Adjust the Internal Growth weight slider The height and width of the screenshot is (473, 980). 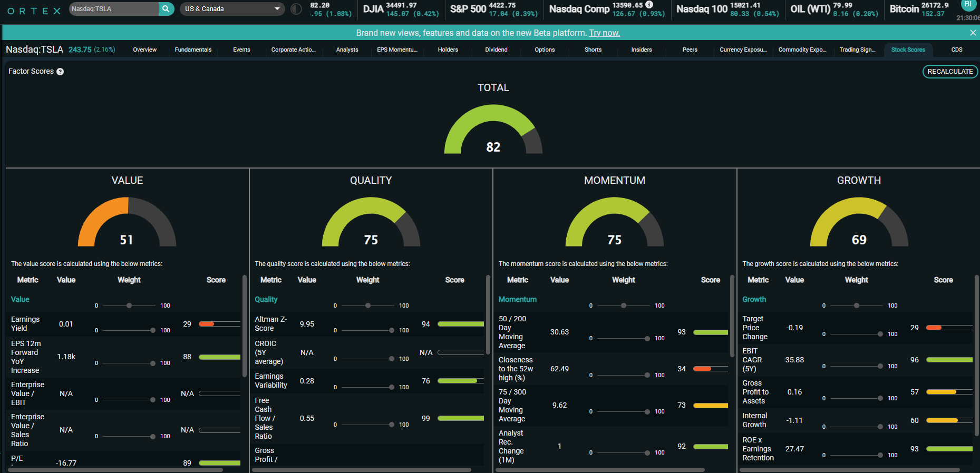pyautogui.click(x=857, y=427)
